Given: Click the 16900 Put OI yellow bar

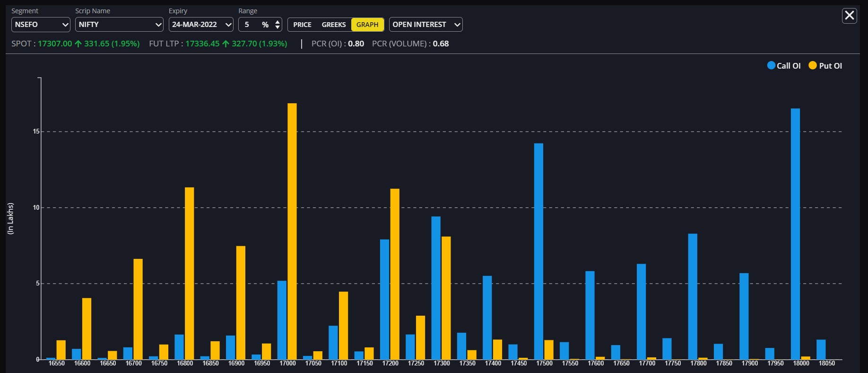Looking at the screenshot, I should (241, 303).
